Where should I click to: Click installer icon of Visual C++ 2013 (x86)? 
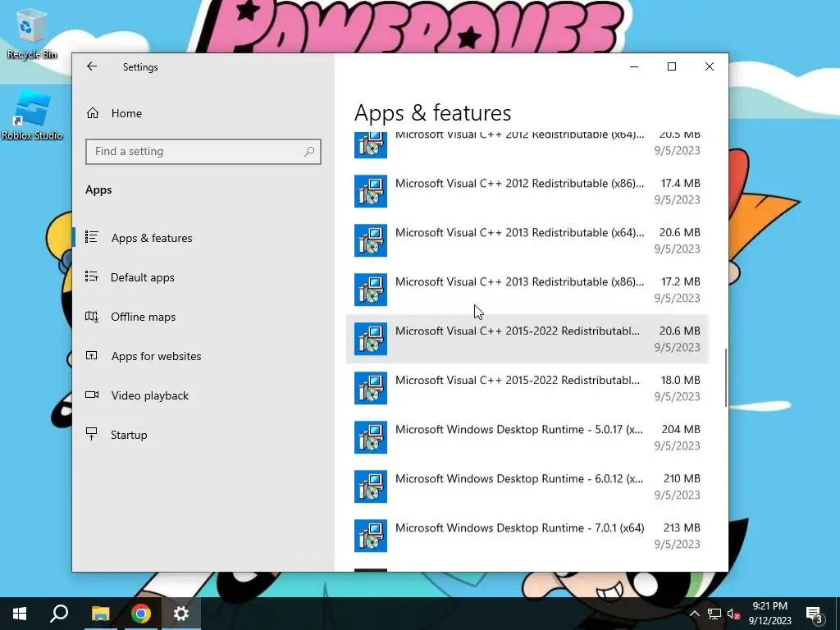(371, 290)
